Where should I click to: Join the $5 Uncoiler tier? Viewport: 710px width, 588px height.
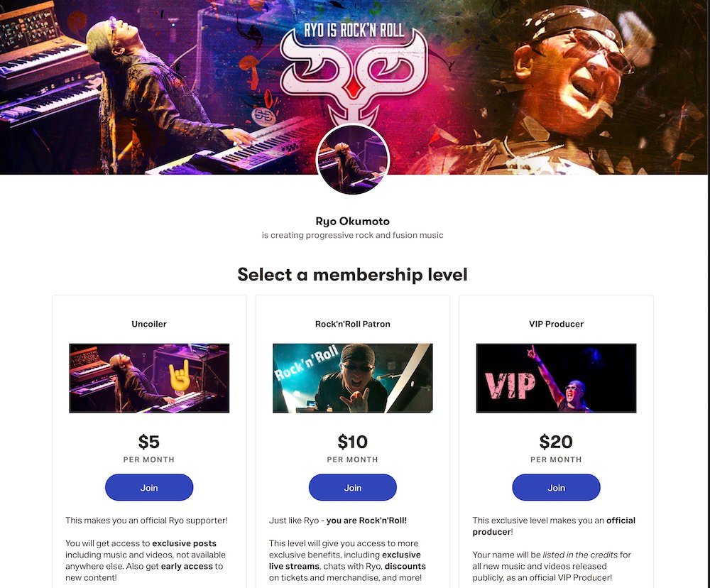point(149,487)
